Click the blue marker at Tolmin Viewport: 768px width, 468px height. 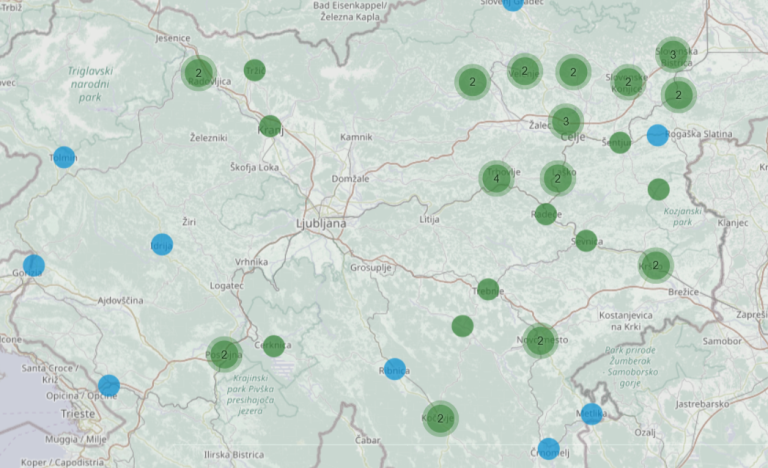(64, 157)
